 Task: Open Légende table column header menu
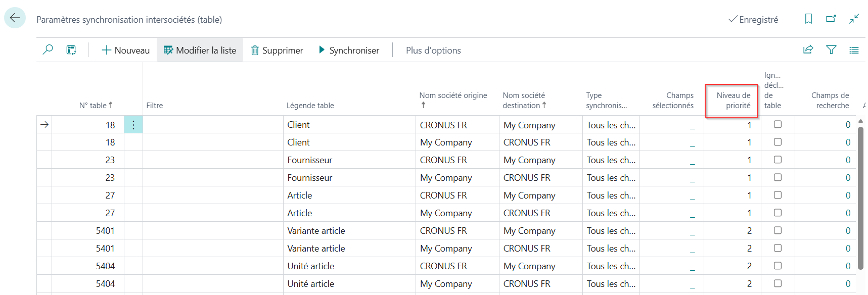[x=310, y=105]
